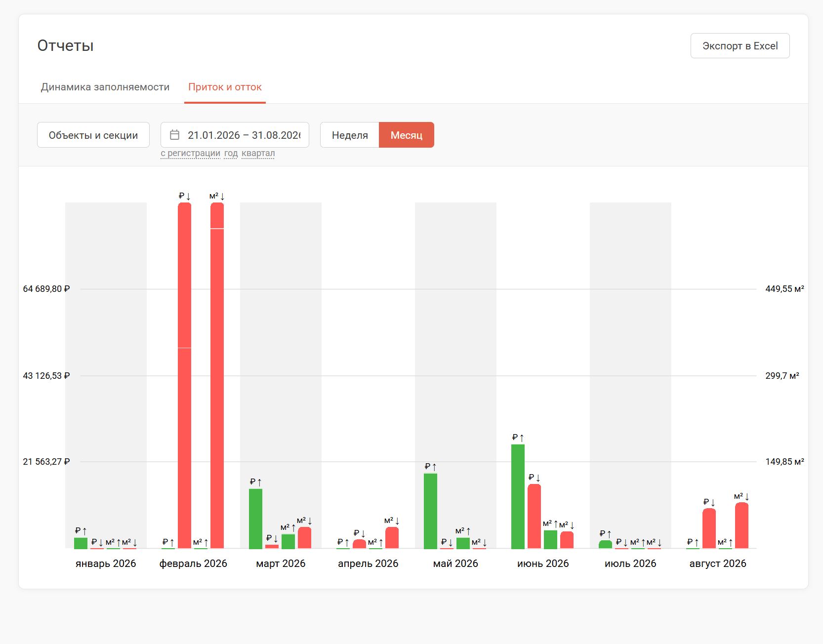The image size is (823, 644).
Task: Click the 299,7 м² axis value
Action: tap(782, 376)
